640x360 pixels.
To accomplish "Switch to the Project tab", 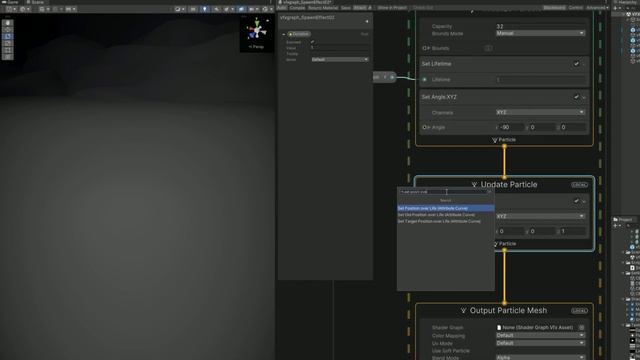I will coord(623,220).
